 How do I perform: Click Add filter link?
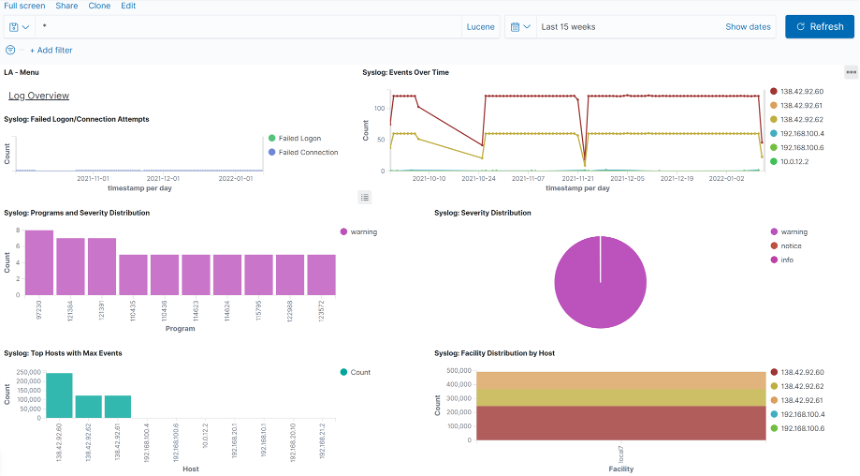(x=51, y=50)
